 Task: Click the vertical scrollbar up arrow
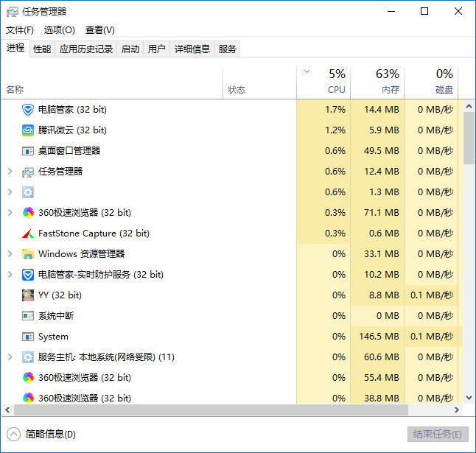click(469, 106)
